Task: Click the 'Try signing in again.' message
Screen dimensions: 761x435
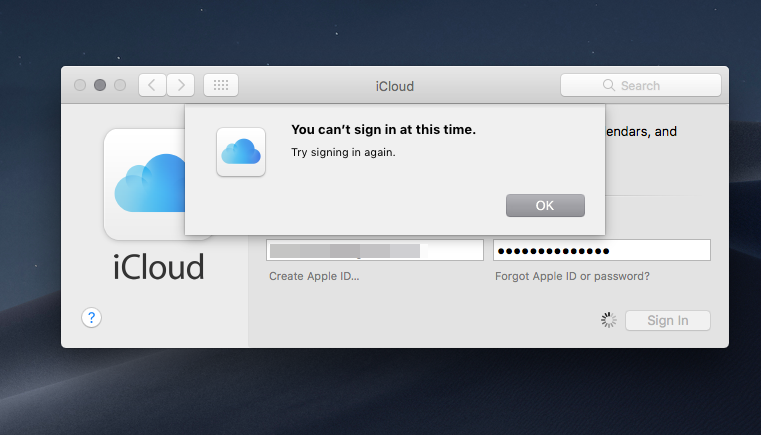Action: (x=343, y=152)
